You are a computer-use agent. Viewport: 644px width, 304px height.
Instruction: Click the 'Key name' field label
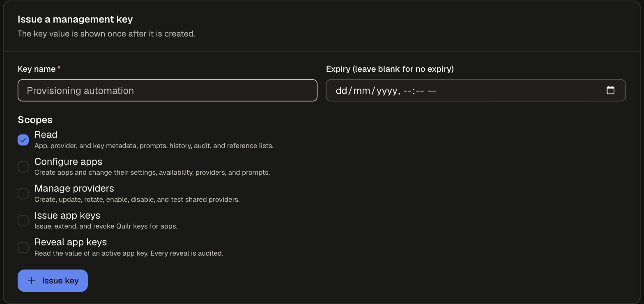pos(37,69)
